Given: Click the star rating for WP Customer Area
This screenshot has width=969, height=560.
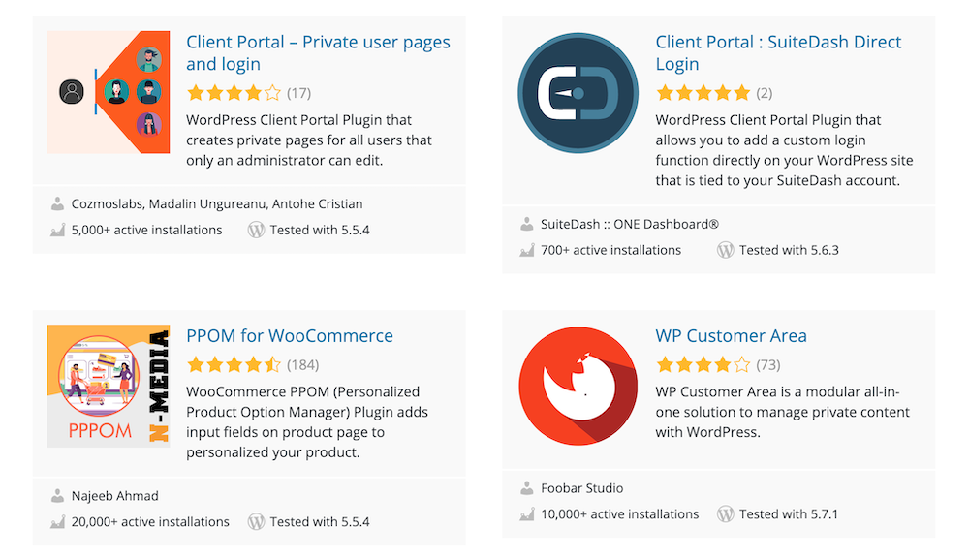Looking at the screenshot, I should click(703, 365).
